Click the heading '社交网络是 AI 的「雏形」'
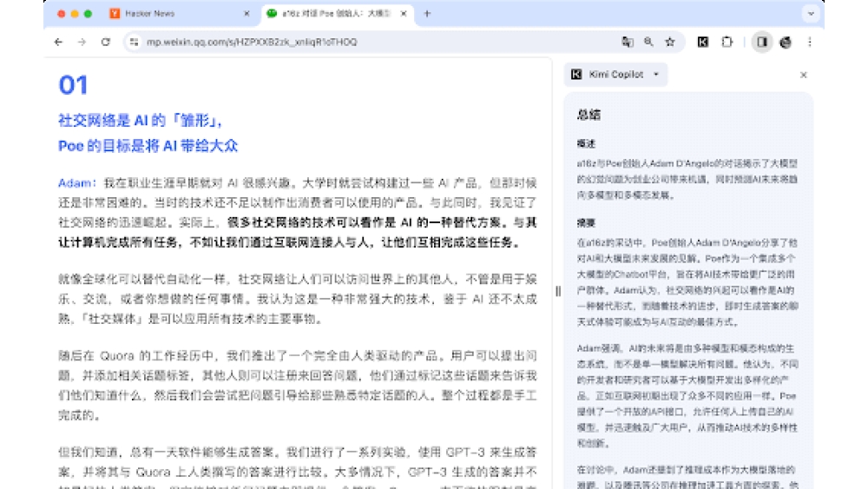The width and height of the screenshot is (868, 489). 140,120
